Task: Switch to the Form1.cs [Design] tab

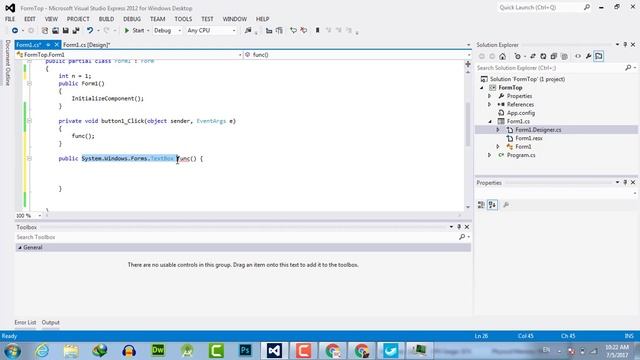Action: [x=87, y=45]
